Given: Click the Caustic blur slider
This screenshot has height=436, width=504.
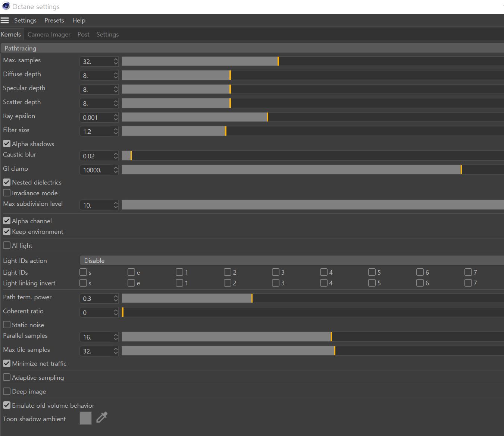Looking at the screenshot, I should [x=313, y=156].
